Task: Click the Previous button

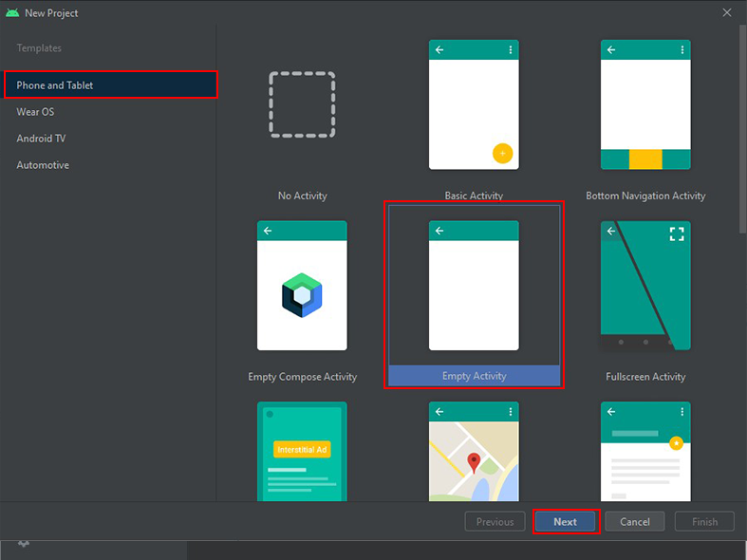Action: tap(495, 522)
